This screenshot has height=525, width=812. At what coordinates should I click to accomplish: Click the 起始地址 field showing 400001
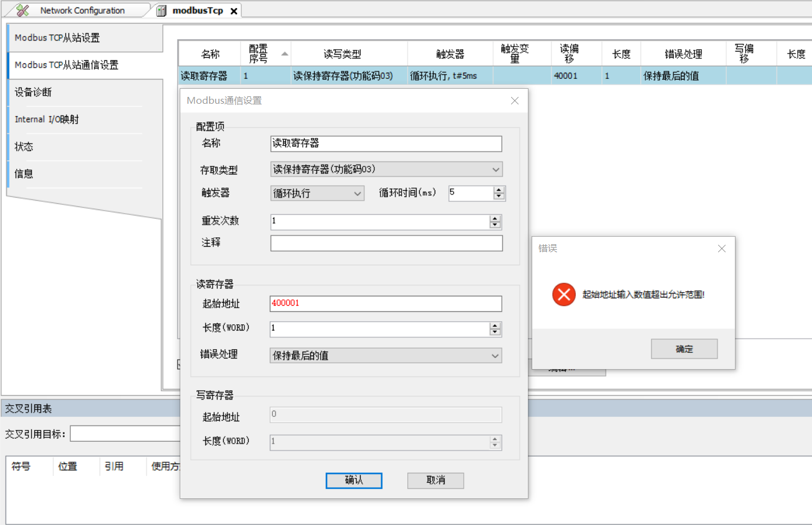385,303
